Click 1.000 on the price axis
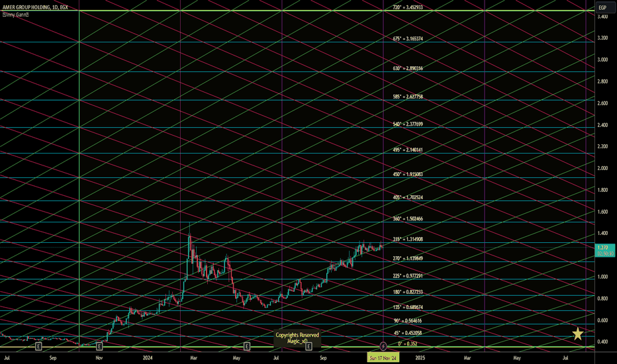The image size is (617, 364). 602,277
